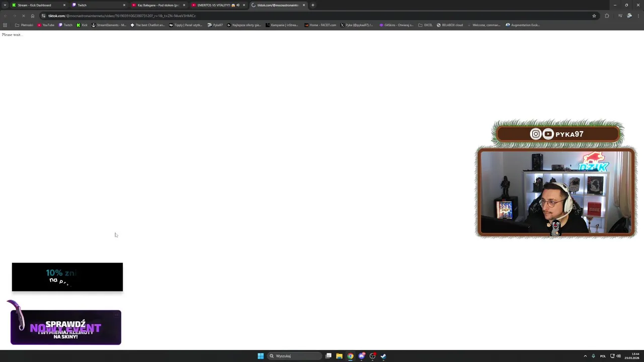Screen dimensions: 644x362
Task: Click the microphone icon in system tray
Action: [594, 356]
